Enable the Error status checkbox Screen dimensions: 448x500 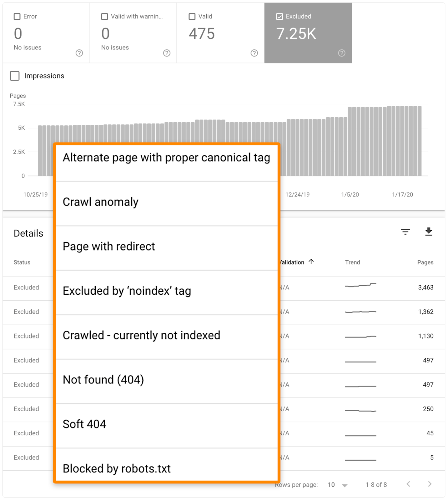coord(17,16)
